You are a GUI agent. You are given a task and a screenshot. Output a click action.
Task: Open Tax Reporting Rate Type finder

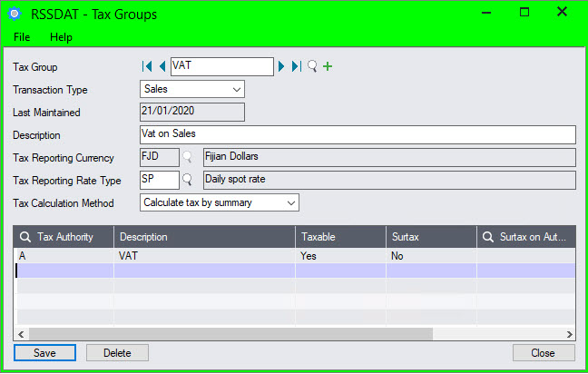point(187,180)
